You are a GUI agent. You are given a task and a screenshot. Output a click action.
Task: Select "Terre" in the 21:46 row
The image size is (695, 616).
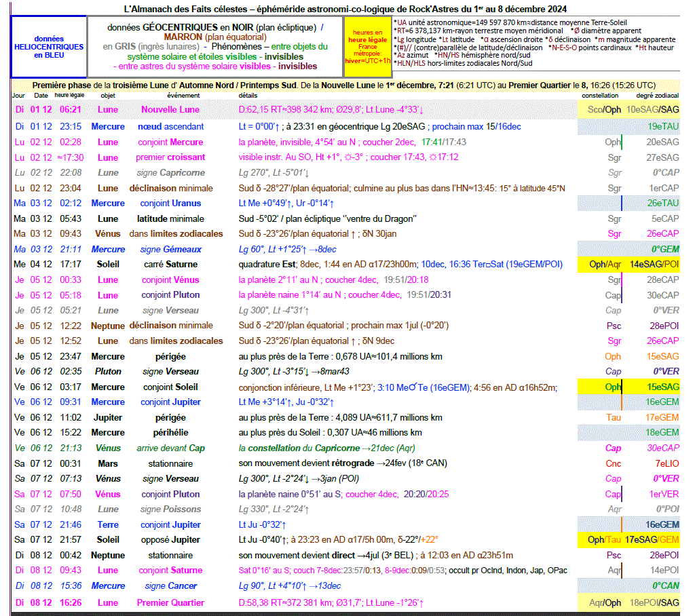pyautogui.click(x=108, y=525)
